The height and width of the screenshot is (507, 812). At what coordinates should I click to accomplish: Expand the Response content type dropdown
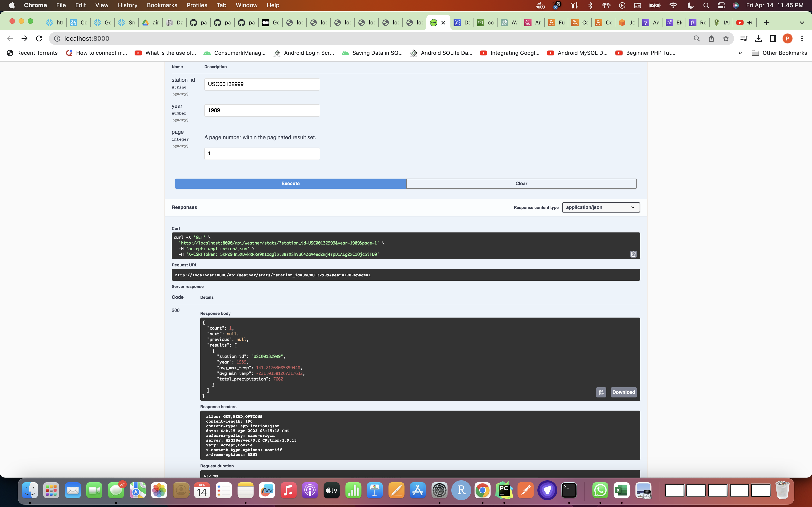tap(601, 207)
